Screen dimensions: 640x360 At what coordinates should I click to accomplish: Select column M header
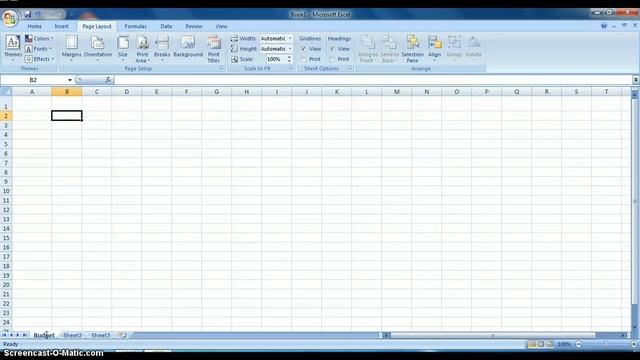coord(397,92)
